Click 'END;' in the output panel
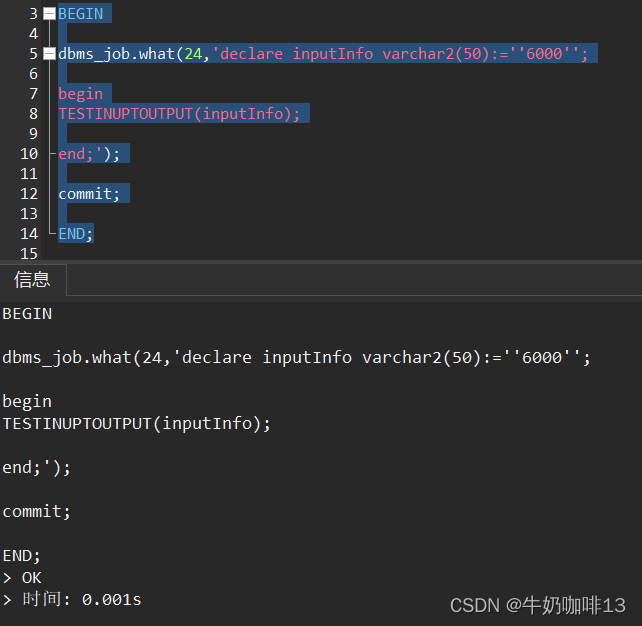Viewport: 642px width, 626px height. (x=21, y=556)
